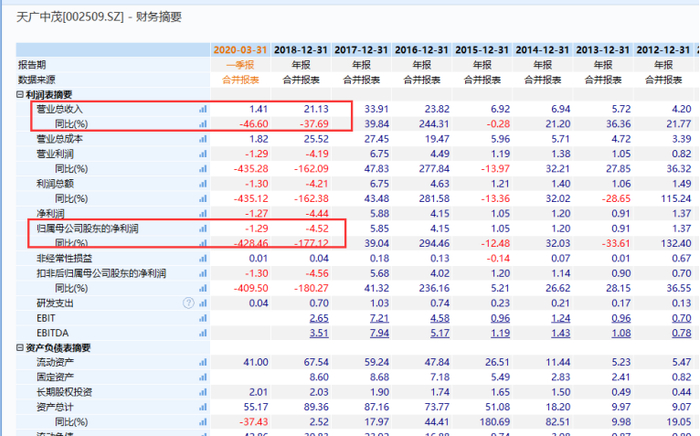Image resolution: width=700 pixels, height=436 pixels.
Task: Click 资产总计 value 89.36
Action: coord(316,407)
